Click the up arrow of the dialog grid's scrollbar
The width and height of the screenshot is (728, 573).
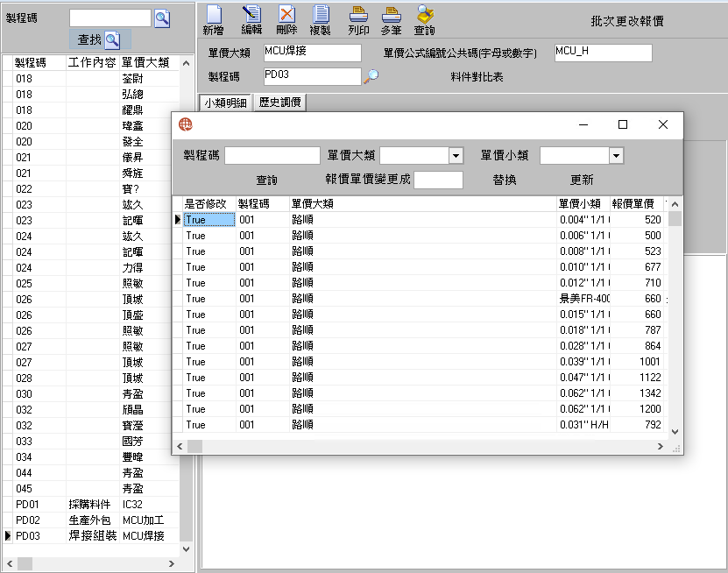[x=675, y=204]
